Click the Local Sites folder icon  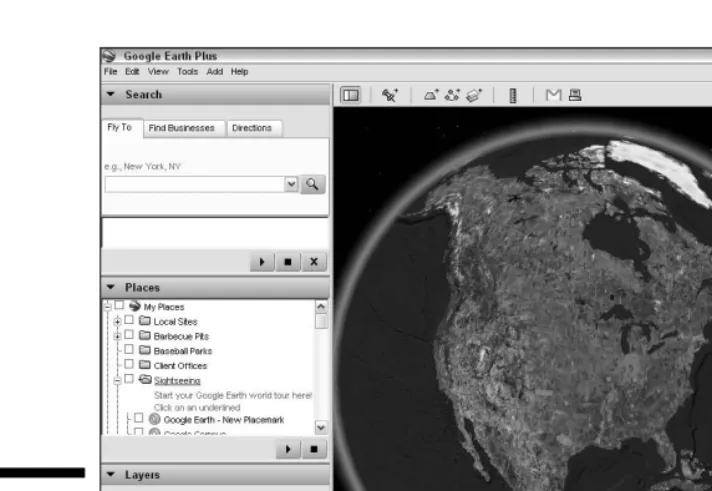pyautogui.click(x=145, y=321)
